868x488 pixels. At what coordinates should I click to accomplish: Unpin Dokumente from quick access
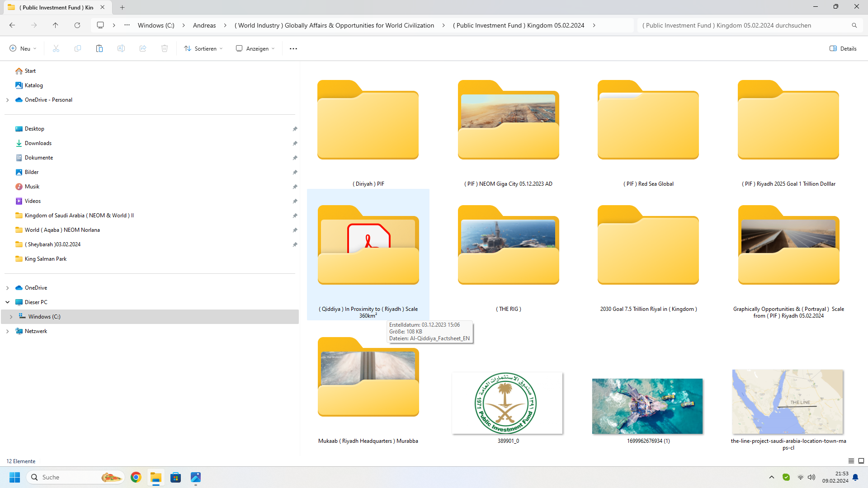coord(295,158)
